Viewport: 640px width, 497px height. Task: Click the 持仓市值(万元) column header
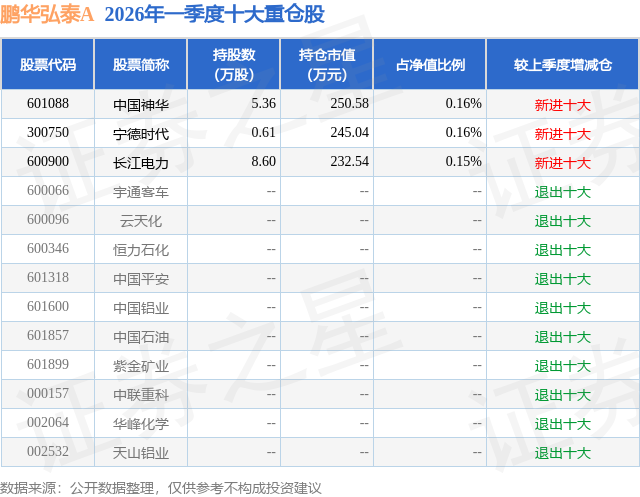[327, 64]
